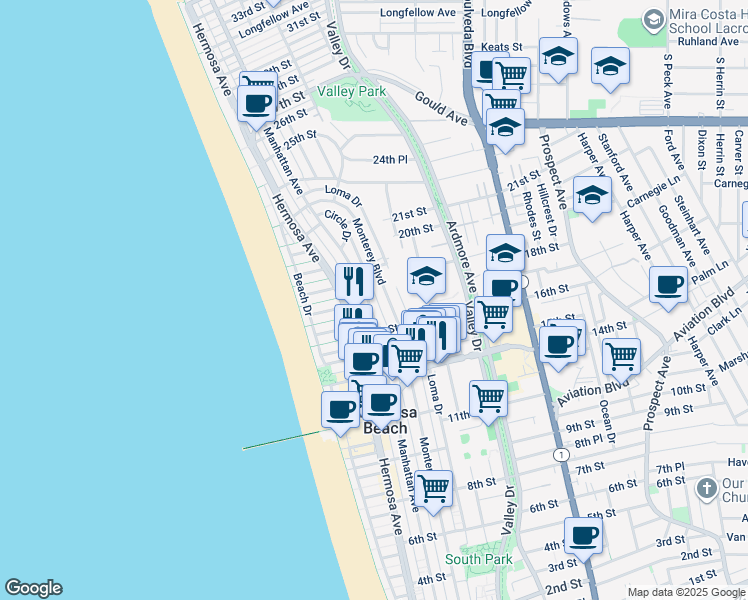
Task: Click the coffee marker west of 14th St
Action: 558,345
